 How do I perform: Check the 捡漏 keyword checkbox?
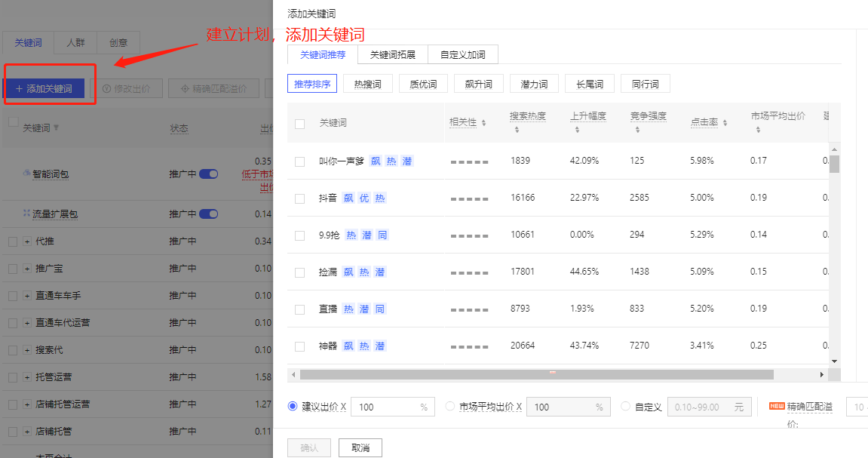click(x=299, y=272)
